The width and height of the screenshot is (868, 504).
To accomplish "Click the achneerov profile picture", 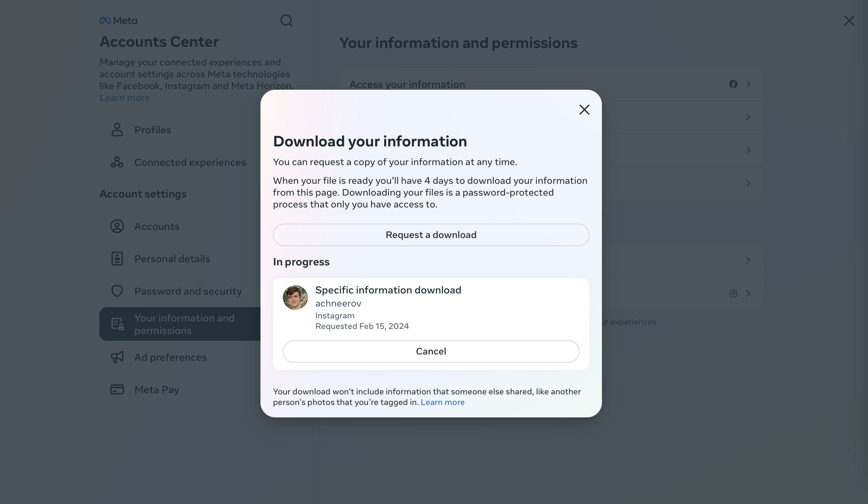I will 295,298.
